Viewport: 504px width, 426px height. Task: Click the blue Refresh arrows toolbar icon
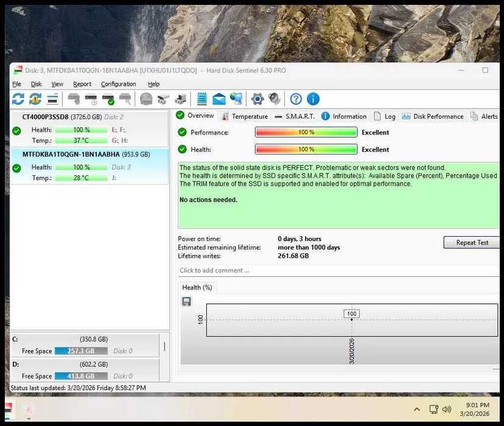point(18,99)
